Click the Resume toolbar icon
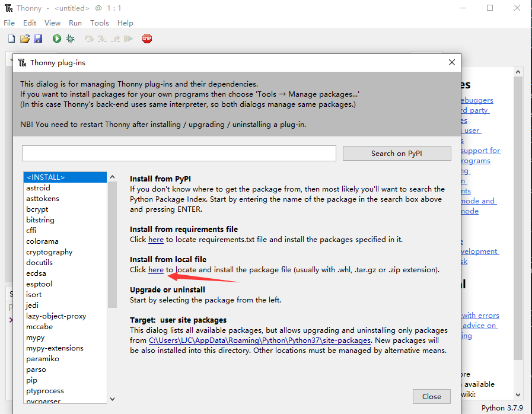The height and width of the screenshot is (414, 532). (x=128, y=39)
